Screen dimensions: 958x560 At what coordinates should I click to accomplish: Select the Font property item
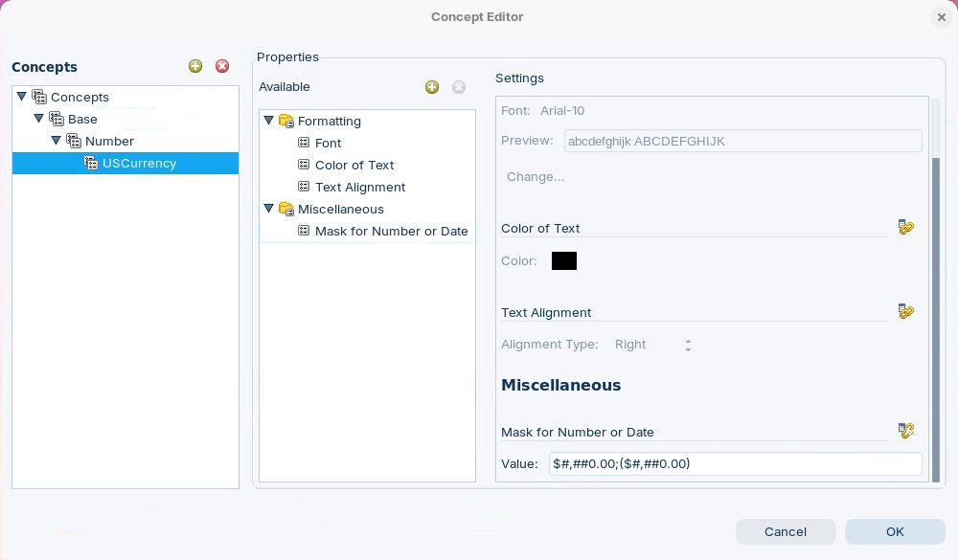pos(328,143)
